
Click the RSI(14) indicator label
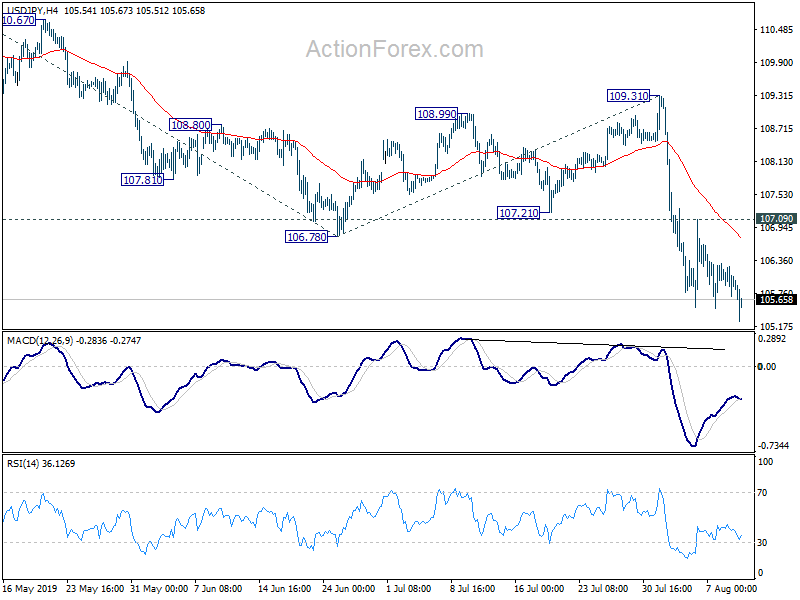point(27,463)
